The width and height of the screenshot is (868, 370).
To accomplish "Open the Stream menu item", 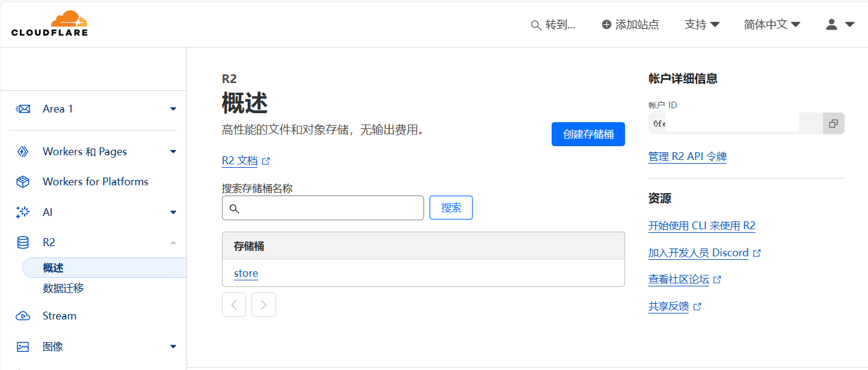I will (x=60, y=316).
